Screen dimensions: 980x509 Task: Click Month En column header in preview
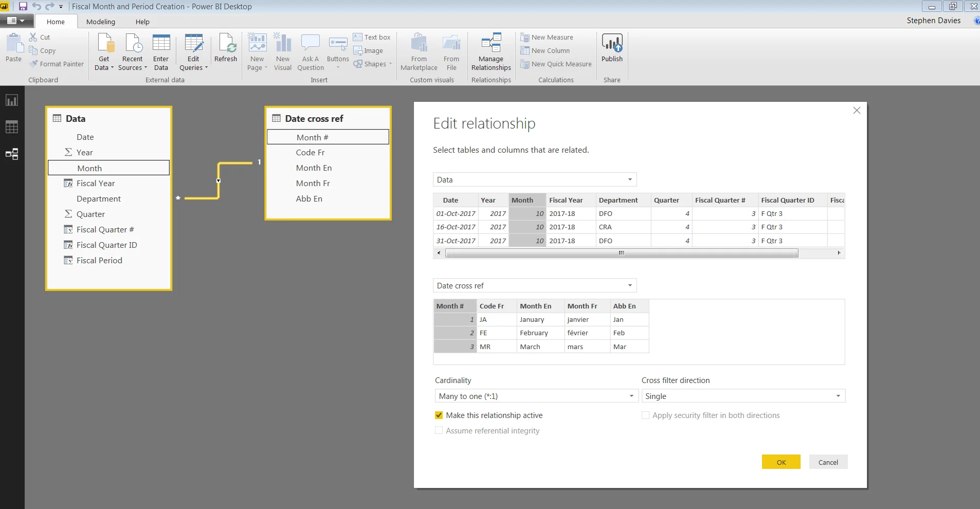pyautogui.click(x=540, y=306)
